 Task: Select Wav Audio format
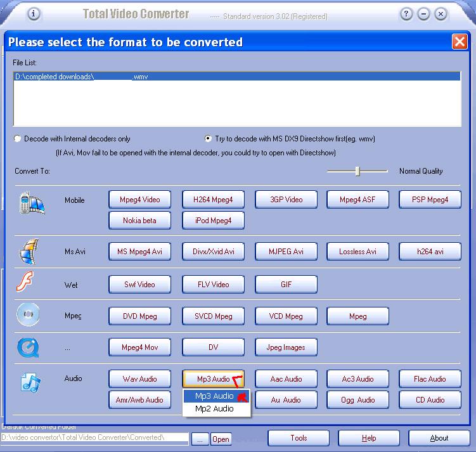click(139, 379)
